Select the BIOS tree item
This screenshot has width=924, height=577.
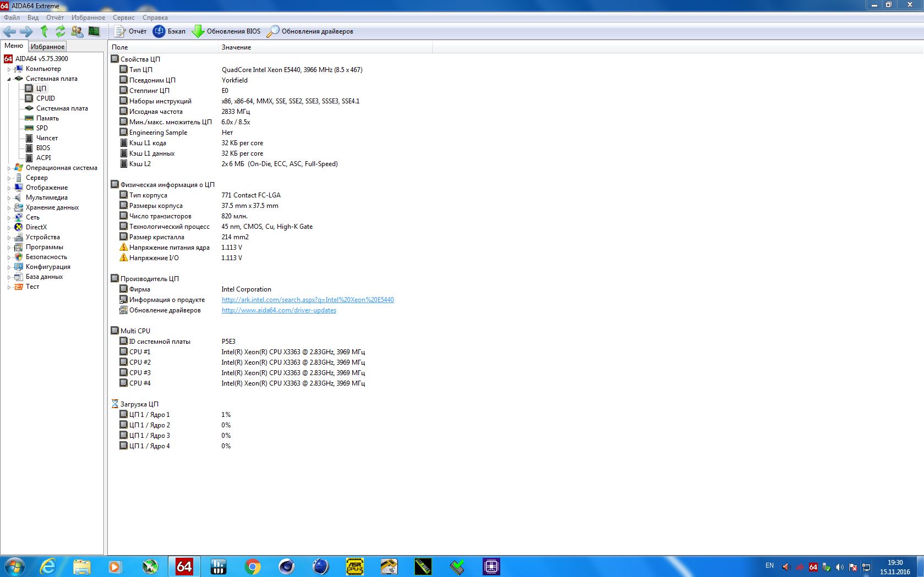click(x=43, y=148)
